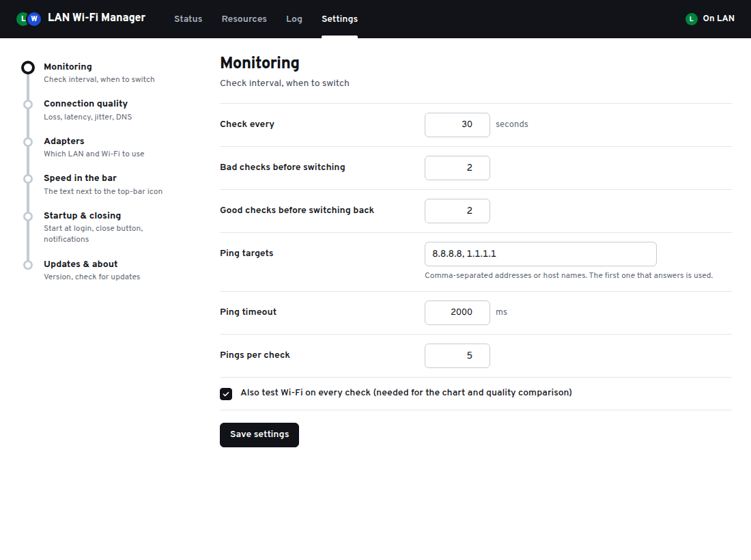Click the Monitoring page heading
The height and width of the screenshot is (560, 751).
point(259,63)
